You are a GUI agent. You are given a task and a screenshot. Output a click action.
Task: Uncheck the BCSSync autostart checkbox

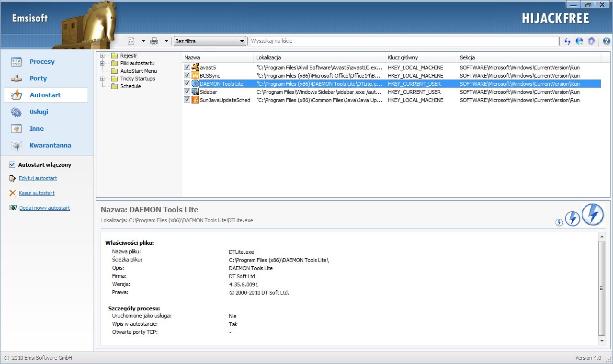(187, 76)
